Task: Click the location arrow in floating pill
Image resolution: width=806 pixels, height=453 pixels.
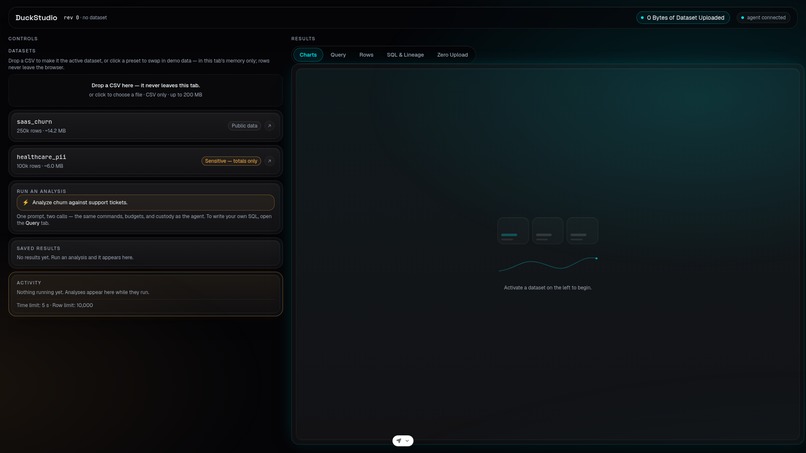Action: tap(399, 441)
